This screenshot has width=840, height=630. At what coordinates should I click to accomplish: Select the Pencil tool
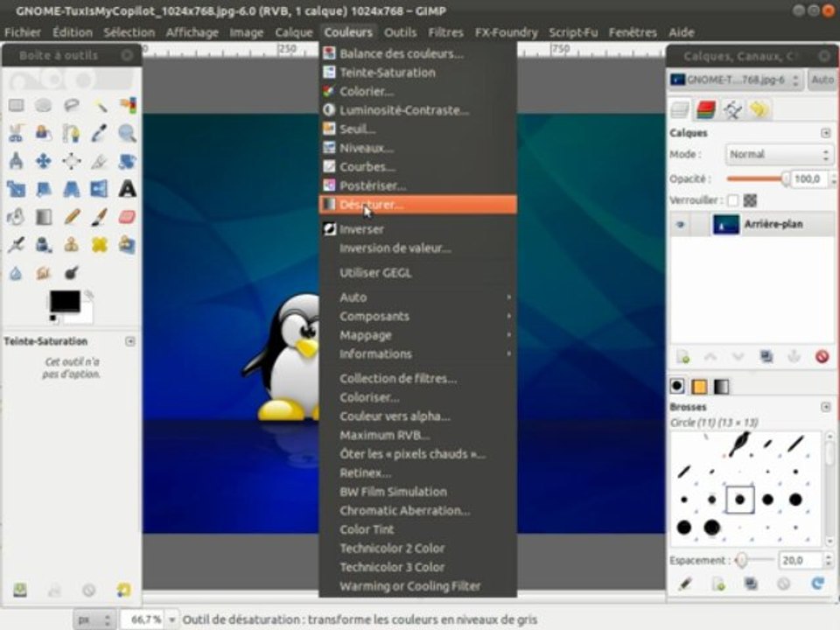tap(71, 216)
